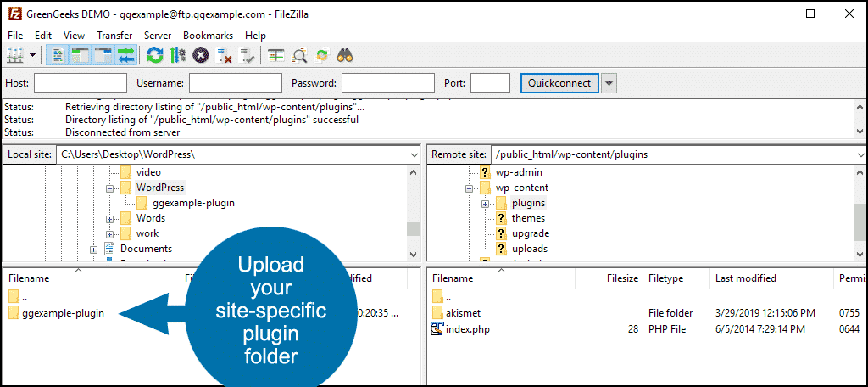Image resolution: width=868 pixels, height=387 pixels.
Task: Select the index.php file row
Action: [x=648, y=329]
